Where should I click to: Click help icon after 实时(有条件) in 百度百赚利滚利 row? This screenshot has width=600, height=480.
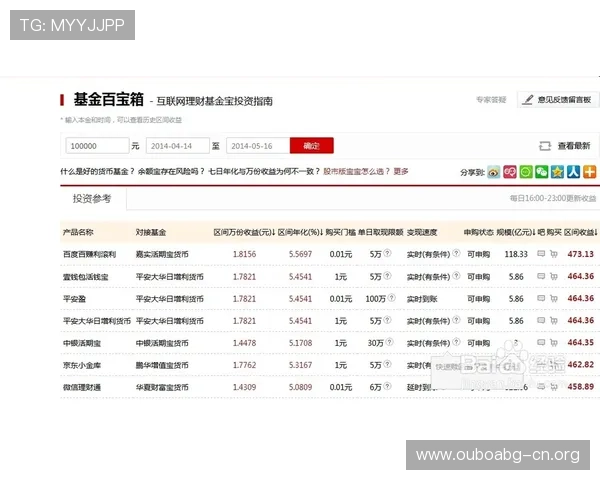point(456,253)
